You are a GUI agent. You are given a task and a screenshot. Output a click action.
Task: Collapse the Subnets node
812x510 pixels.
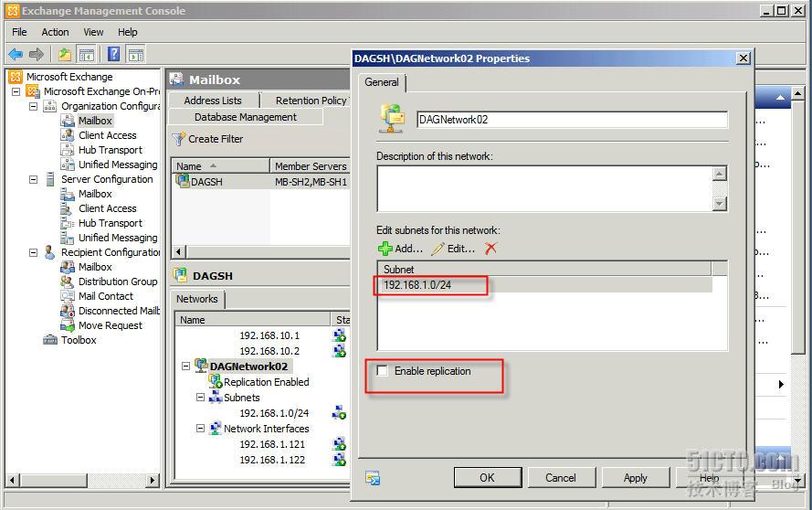coord(200,397)
